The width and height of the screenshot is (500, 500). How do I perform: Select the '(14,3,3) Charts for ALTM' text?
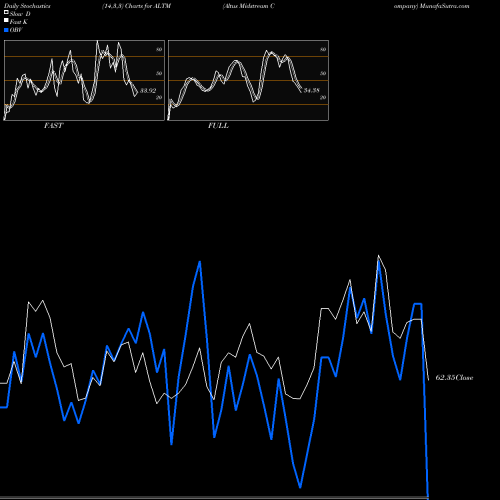pos(137,6)
